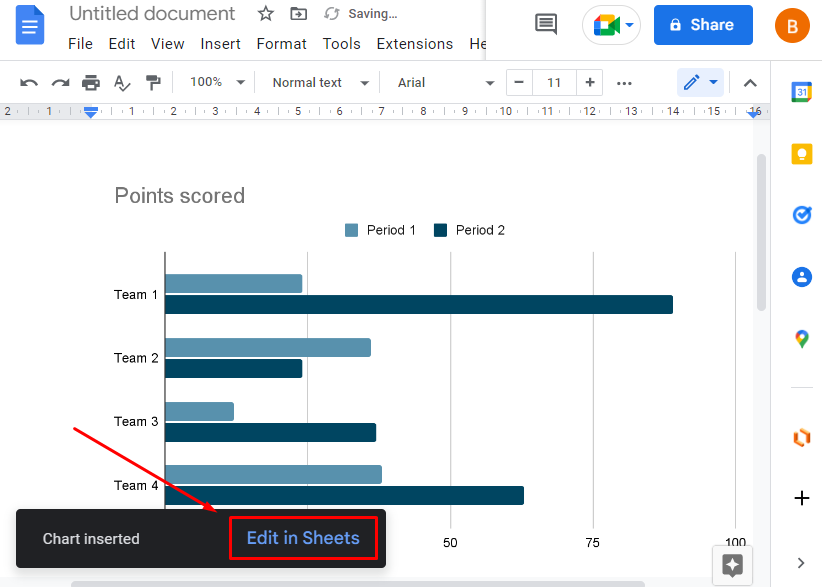Click the left indent ruler marker
Image resolution: width=822 pixels, height=587 pixels.
[x=90, y=112]
